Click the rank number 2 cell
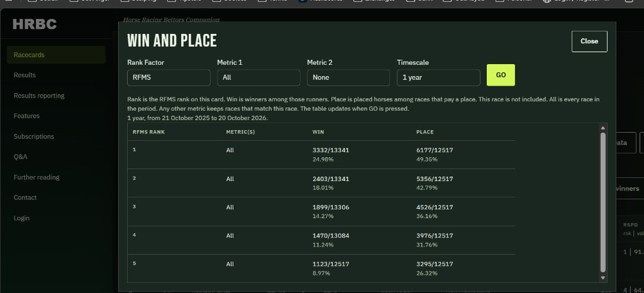Viewport: 644px width, 293px height. [135, 178]
